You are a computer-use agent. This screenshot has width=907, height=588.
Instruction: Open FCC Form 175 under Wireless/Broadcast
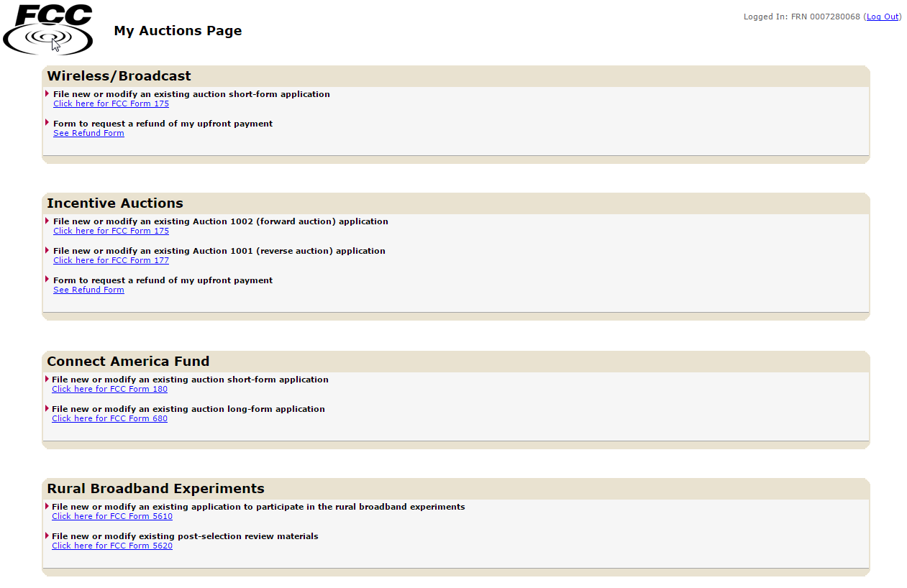(x=111, y=104)
